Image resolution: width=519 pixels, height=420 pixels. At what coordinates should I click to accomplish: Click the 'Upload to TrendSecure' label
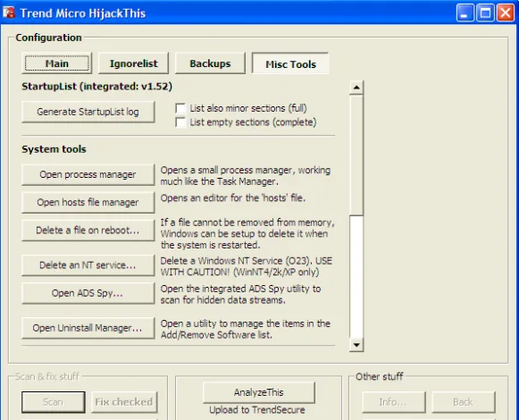click(257, 410)
